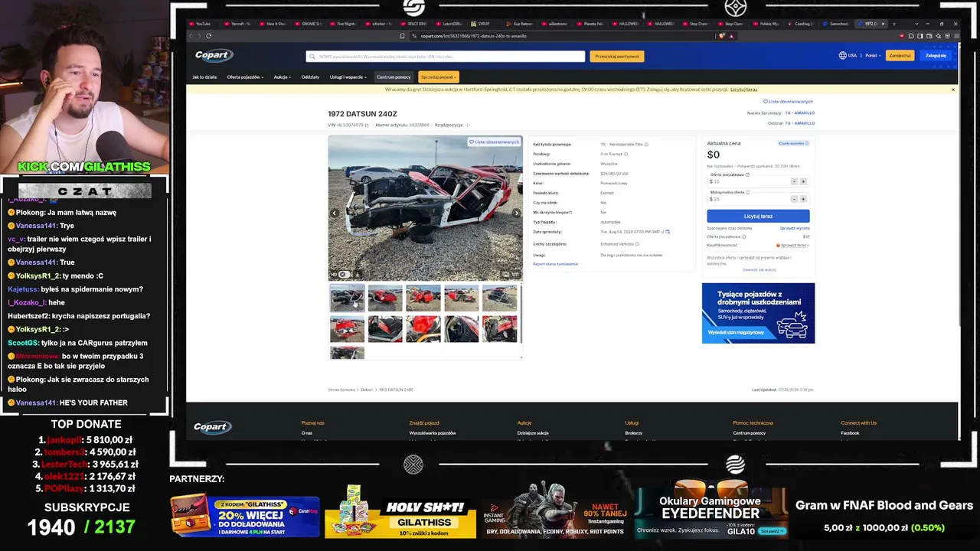Open the Datsun breadcrumb link
This screenshot has height=551, width=980.
click(367, 390)
